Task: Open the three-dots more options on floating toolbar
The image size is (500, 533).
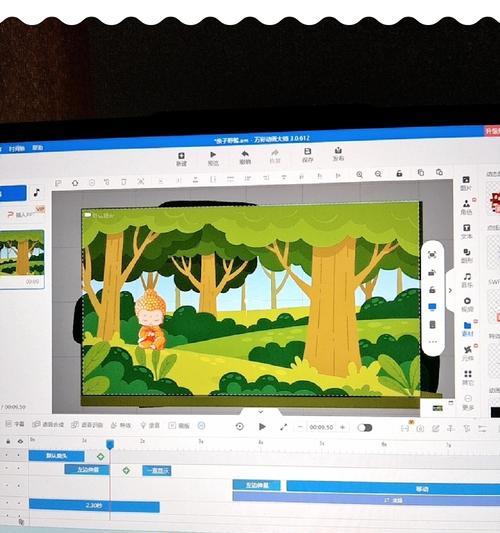Action: coord(433,342)
